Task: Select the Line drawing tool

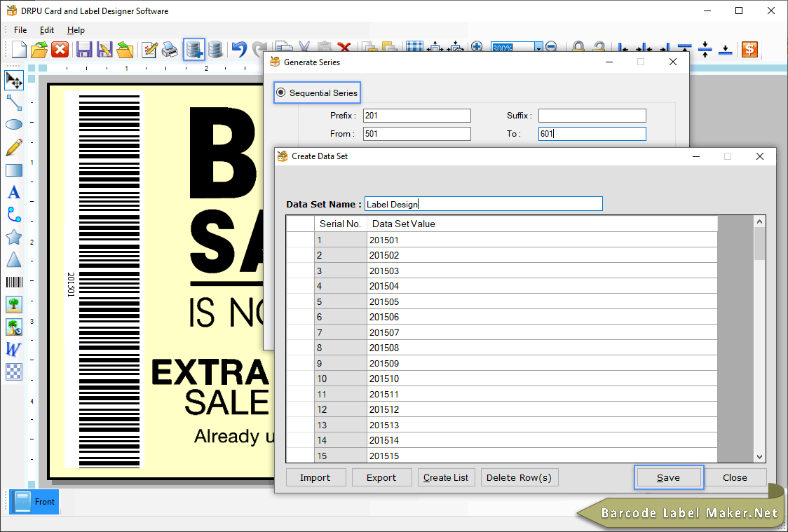Action: click(13, 102)
